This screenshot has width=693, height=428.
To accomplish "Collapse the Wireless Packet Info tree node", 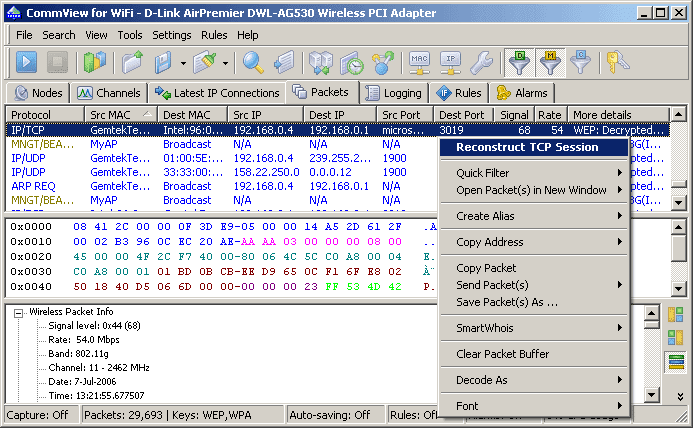I will coord(18,313).
